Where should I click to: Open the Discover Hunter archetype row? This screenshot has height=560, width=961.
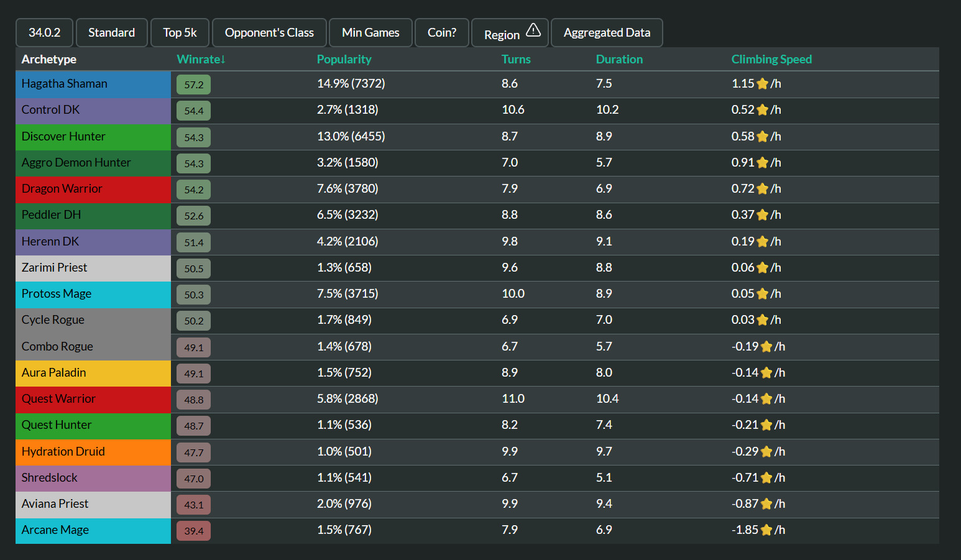(x=63, y=137)
